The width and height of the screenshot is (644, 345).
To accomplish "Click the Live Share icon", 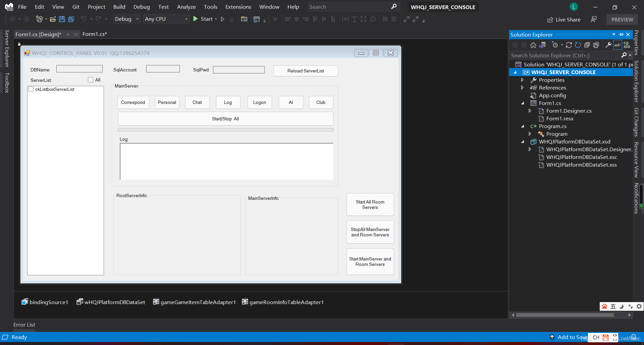I will tap(550, 20).
